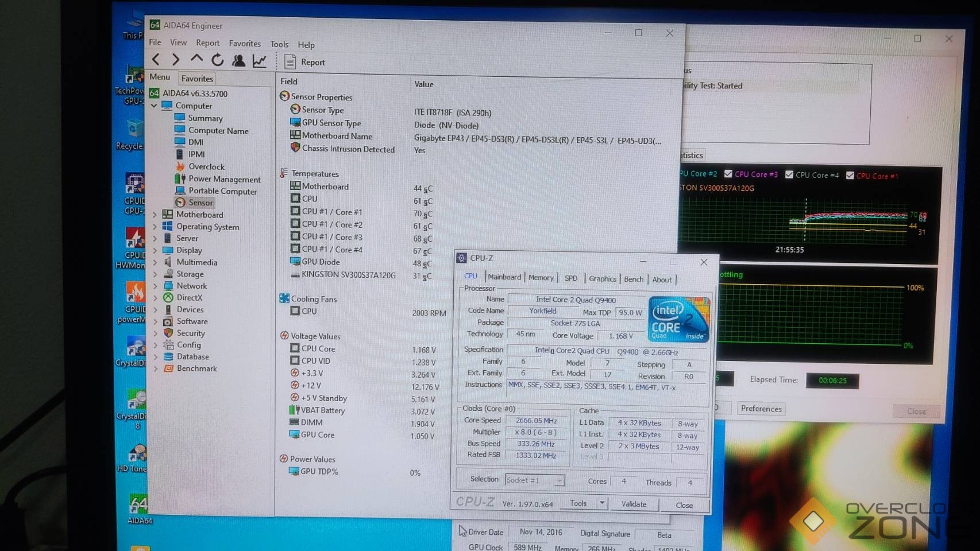The height and width of the screenshot is (551, 980).
Task: Expand the Motherboard tree node
Action: [155, 215]
